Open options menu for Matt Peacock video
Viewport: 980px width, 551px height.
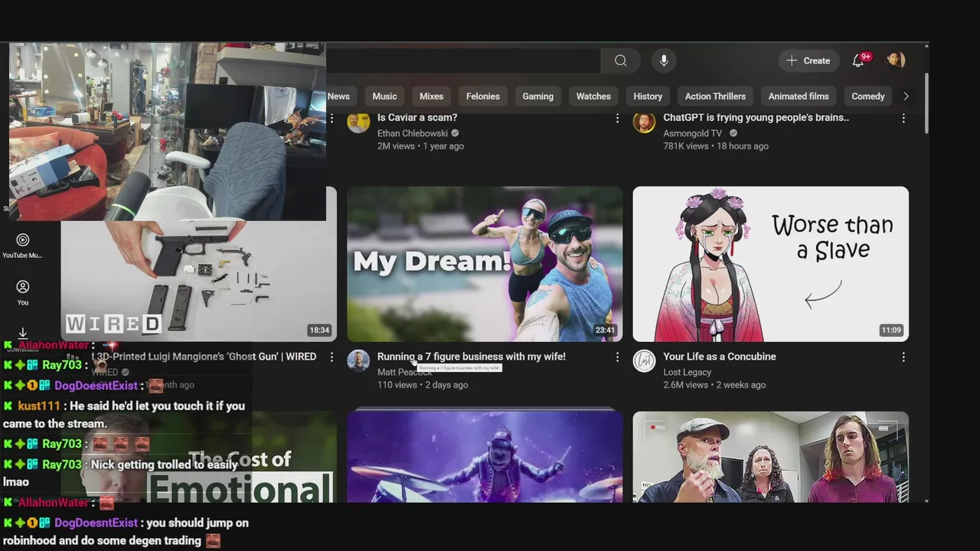pyautogui.click(x=617, y=357)
